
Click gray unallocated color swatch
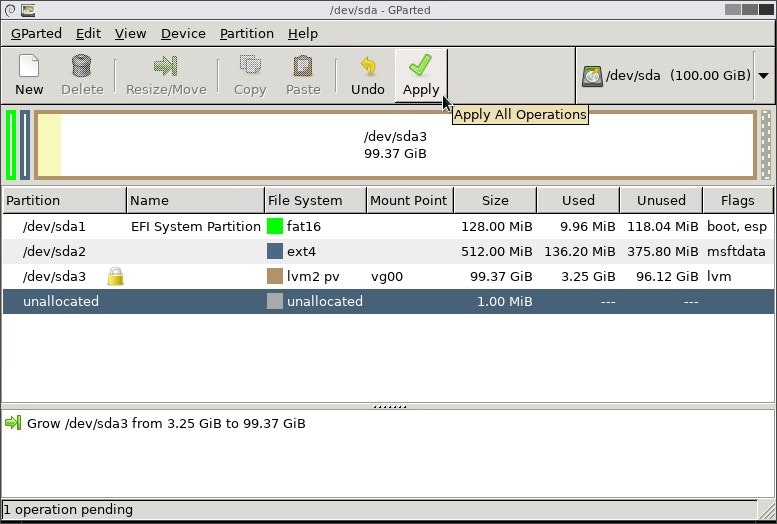click(x=275, y=301)
